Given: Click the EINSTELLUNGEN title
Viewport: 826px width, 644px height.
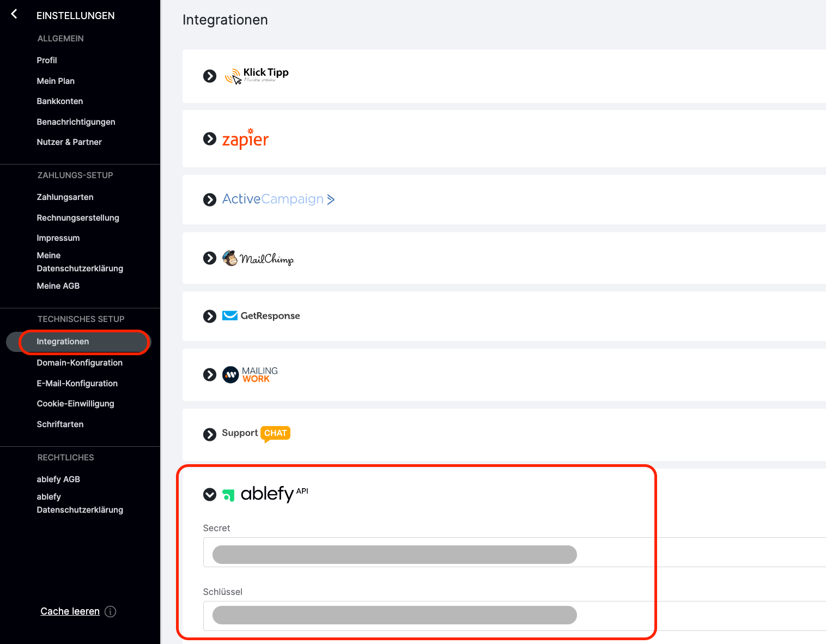Looking at the screenshot, I should pyautogui.click(x=75, y=16).
